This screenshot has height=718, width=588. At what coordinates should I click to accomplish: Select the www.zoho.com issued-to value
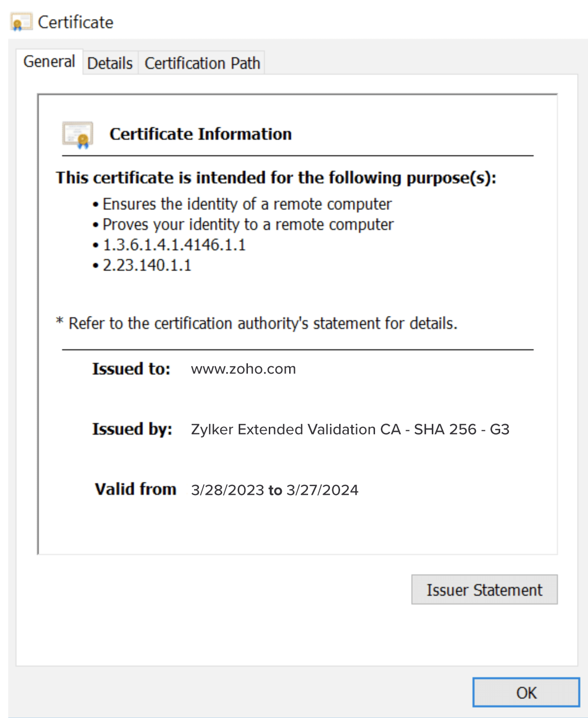click(244, 369)
